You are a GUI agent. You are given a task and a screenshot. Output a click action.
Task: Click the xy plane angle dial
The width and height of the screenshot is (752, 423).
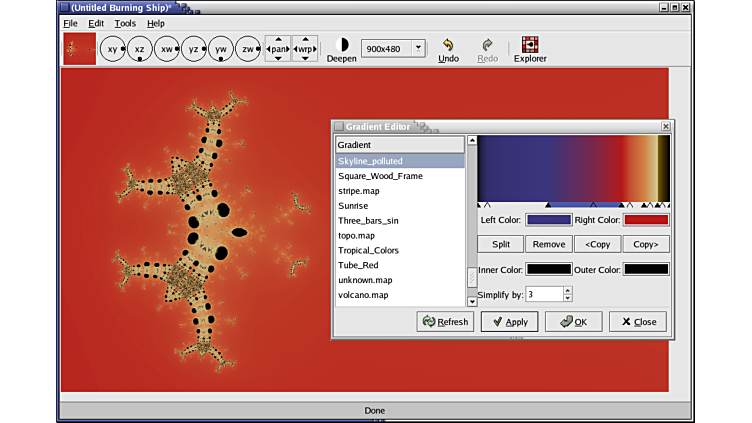pos(113,48)
